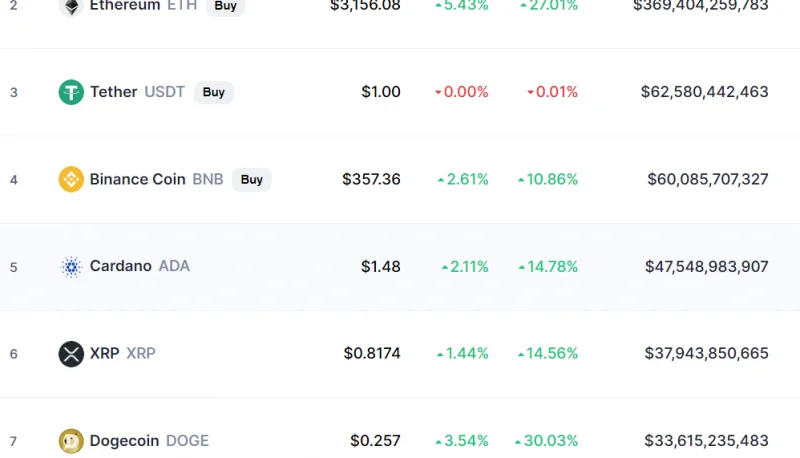Image resolution: width=800 pixels, height=458 pixels.
Task: Click XRP's 1.44% daily change
Action: pos(463,353)
